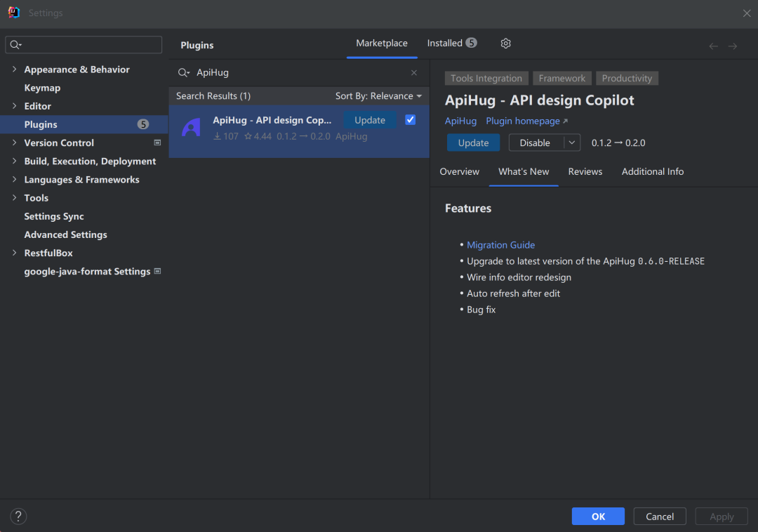Open the Migration Guide link

click(x=500, y=245)
